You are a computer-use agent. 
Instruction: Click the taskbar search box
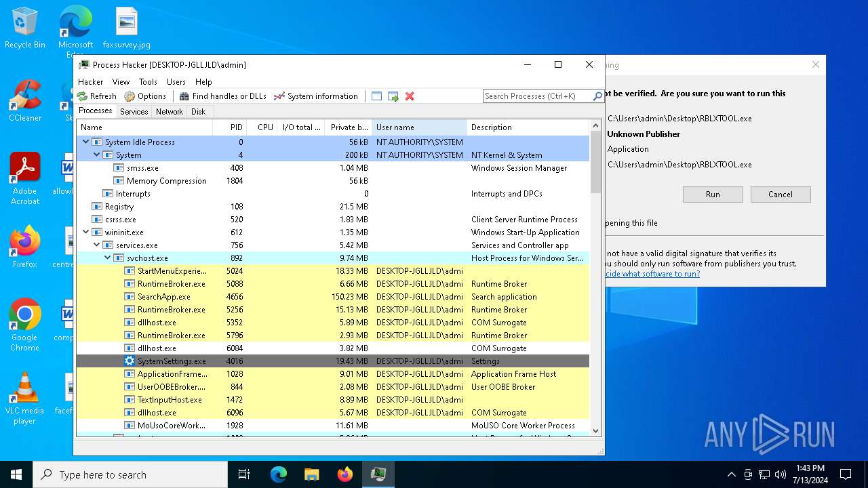130,474
